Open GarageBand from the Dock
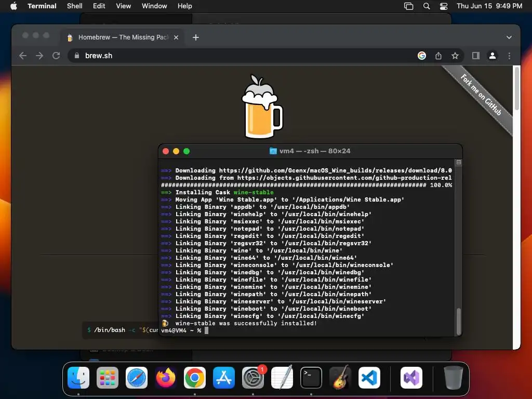 point(340,378)
